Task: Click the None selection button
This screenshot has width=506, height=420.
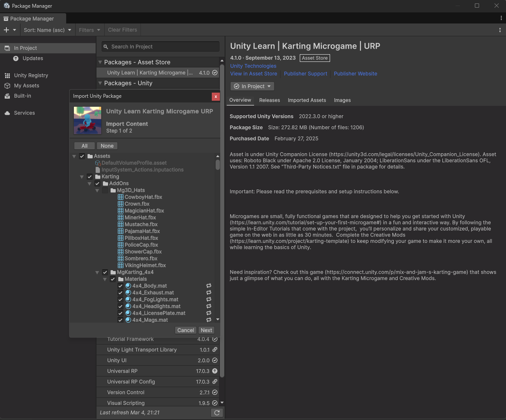Action: point(107,146)
